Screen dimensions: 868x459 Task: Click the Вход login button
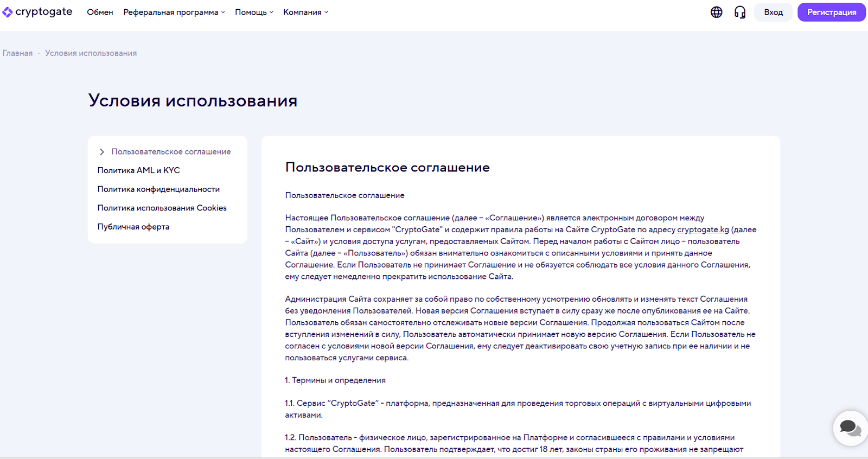[x=773, y=12]
